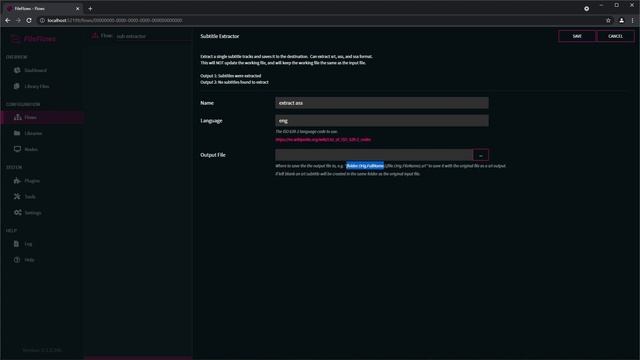Open the ISO 639-2 codes Wikipedia link
This screenshot has width=640, height=360.
(x=323, y=140)
